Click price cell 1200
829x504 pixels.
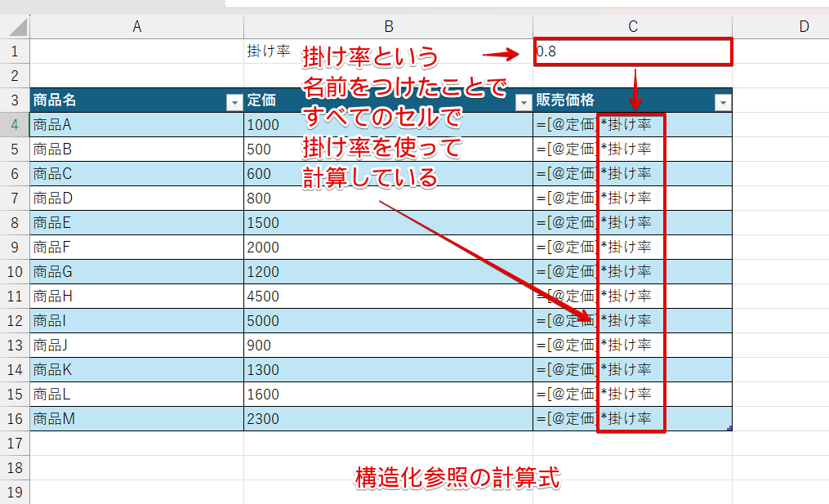[x=389, y=272]
